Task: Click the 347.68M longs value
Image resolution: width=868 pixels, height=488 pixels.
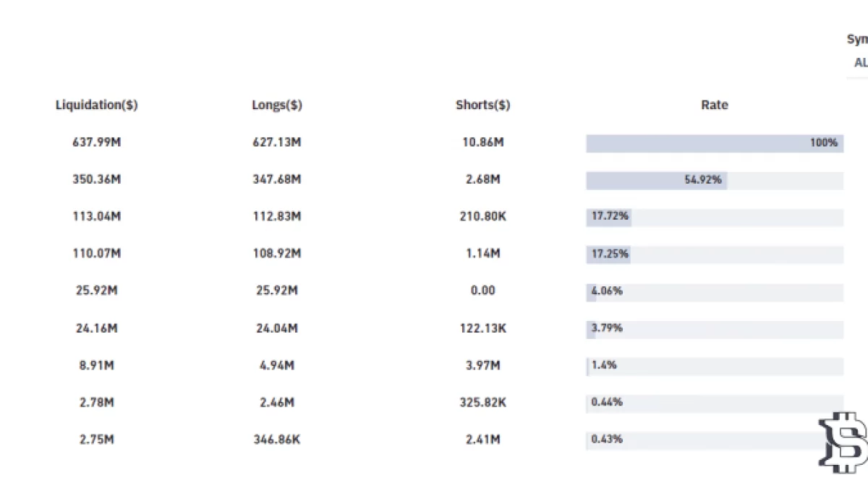Action: [277, 180]
